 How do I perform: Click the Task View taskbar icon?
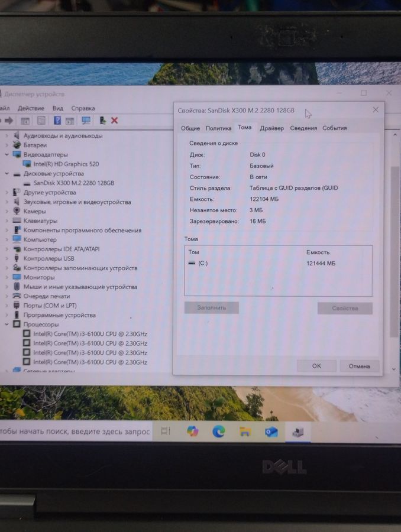[166, 432]
